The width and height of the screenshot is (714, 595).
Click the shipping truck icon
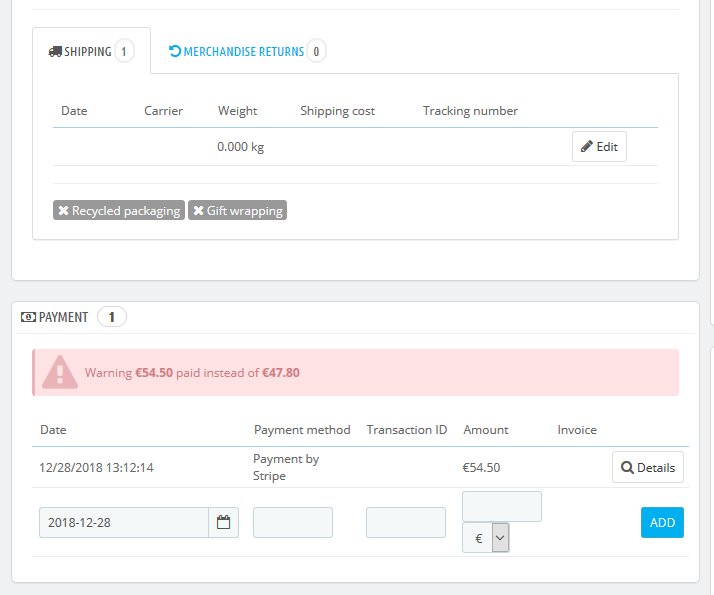point(55,52)
